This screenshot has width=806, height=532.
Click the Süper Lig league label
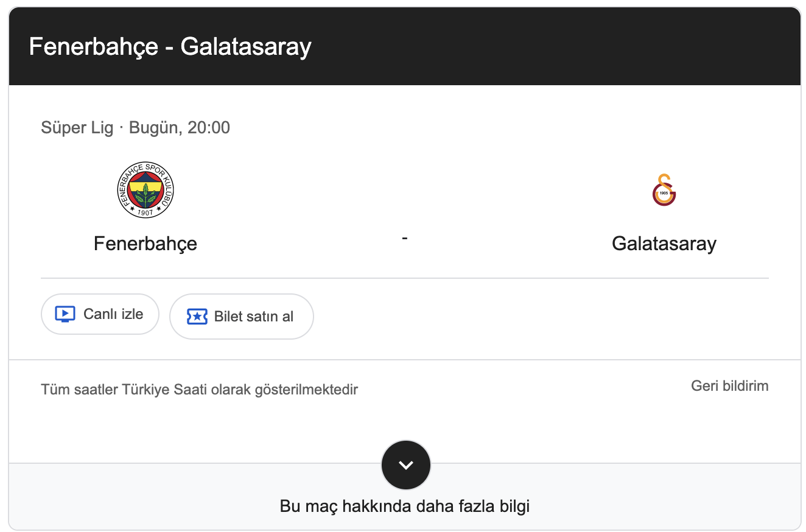tap(77, 128)
